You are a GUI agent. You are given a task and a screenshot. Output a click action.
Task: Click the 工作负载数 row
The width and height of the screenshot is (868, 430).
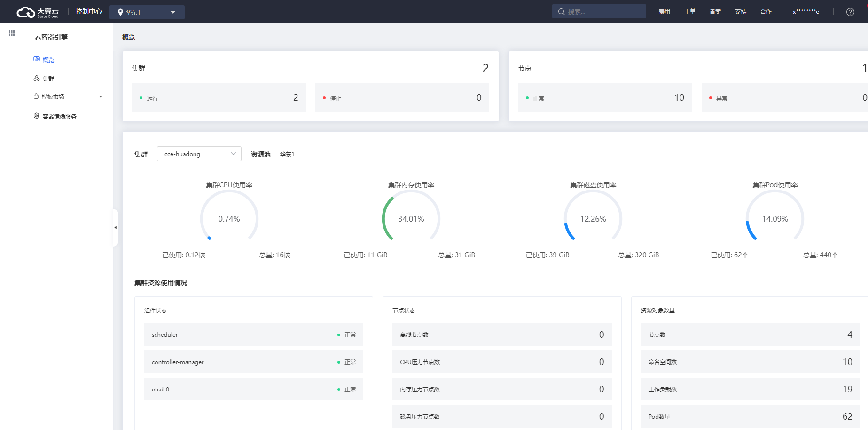click(751, 389)
